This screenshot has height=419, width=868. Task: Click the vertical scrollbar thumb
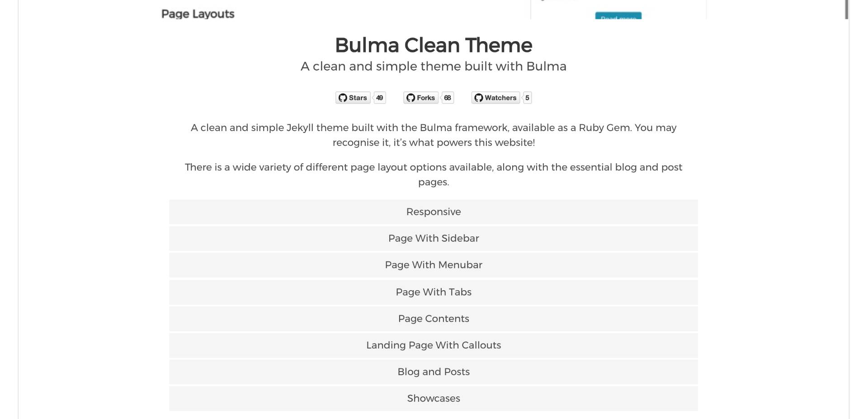click(847, 9)
